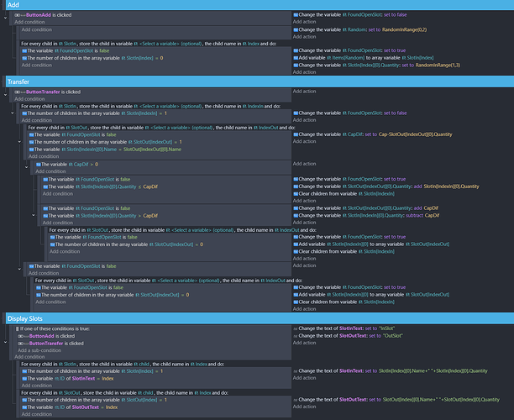This screenshot has width=514, height=420.
Task: Click variable icon of CapDif set action
Action: click(296, 134)
